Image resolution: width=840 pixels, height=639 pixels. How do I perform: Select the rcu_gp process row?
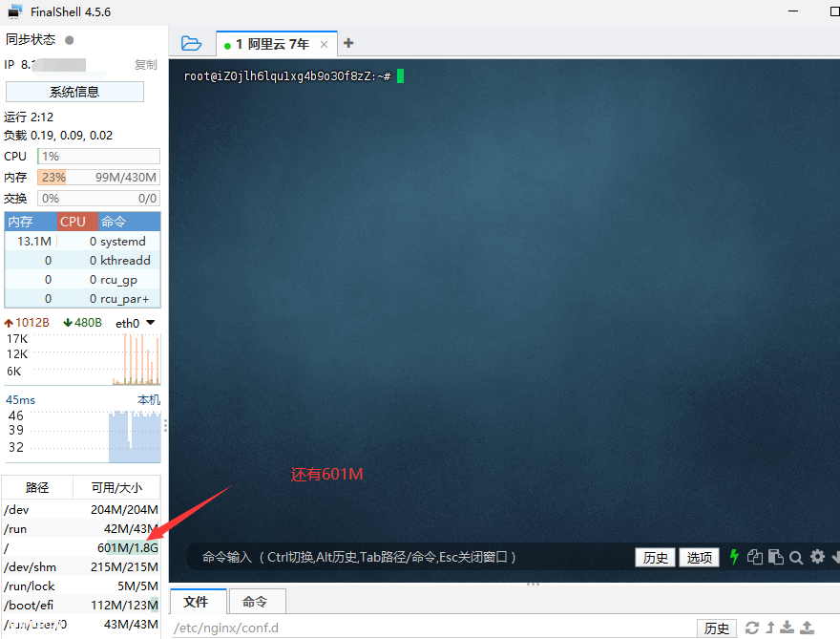tap(82, 280)
